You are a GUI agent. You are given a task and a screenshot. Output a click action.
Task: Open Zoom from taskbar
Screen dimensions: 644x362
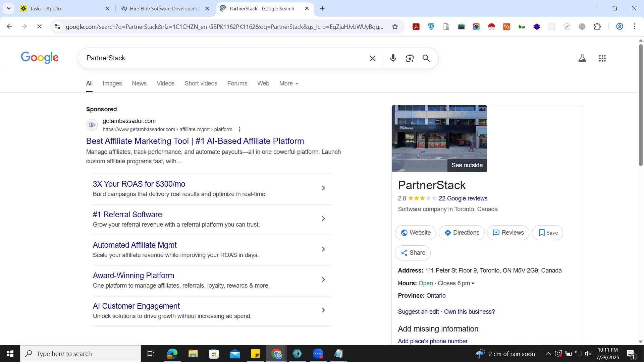click(318, 354)
